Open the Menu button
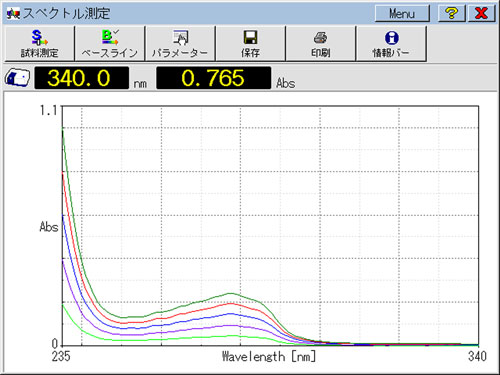 (x=402, y=13)
